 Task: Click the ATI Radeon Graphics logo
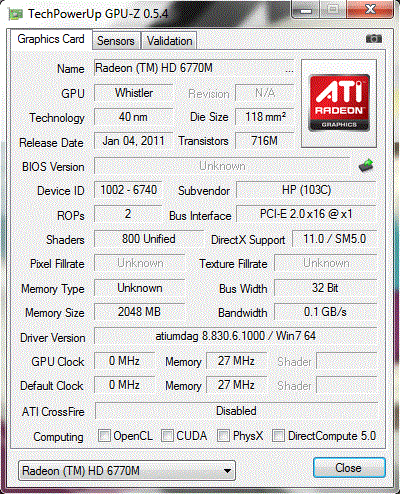coord(339,103)
